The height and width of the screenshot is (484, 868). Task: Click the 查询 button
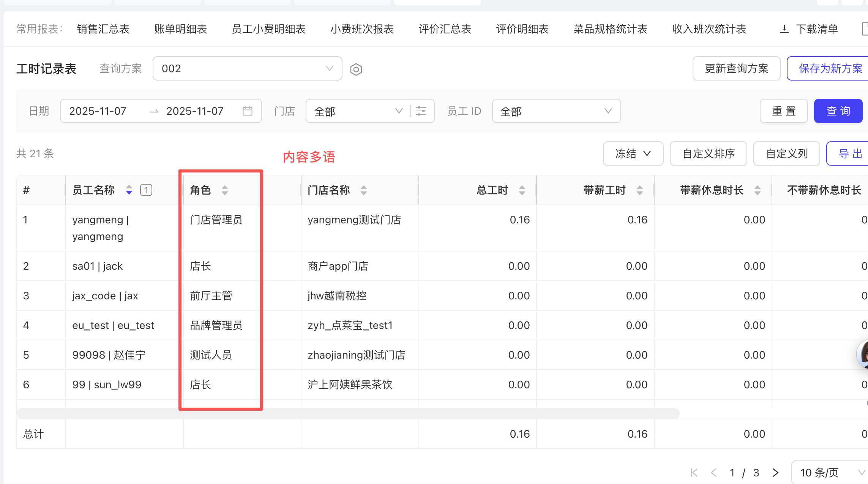tap(838, 111)
